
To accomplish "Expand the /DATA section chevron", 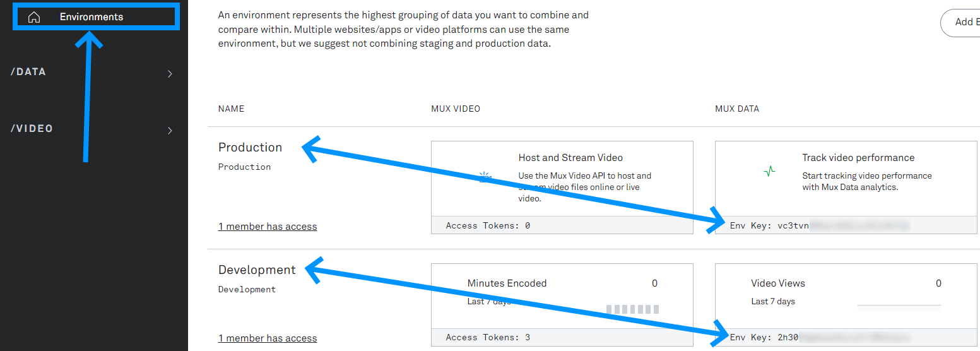I will click(170, 74).
